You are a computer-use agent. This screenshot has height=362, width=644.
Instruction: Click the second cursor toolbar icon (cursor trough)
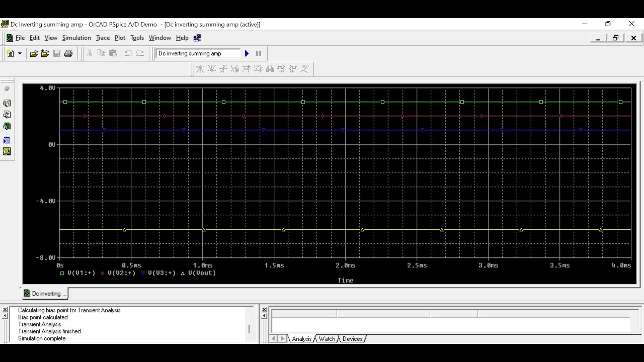tap(212, 69)
